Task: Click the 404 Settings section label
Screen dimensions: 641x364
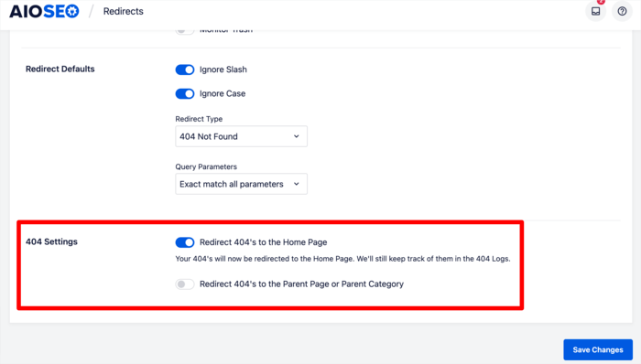Action: pyautogui.click(x=51, y=241)
